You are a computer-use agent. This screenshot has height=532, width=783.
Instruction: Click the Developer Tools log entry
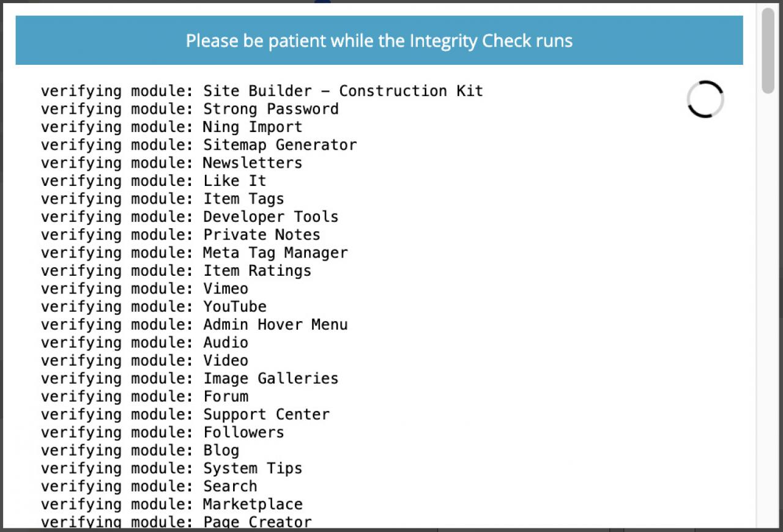coord(190,217)
